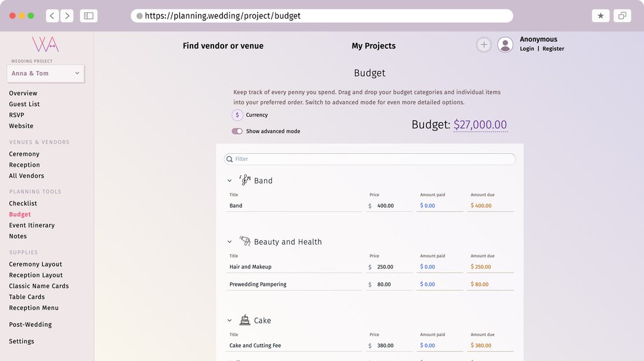644x361 pixels.
Task: Collapse the Beauty and Health section
Action: coord(230,241)
